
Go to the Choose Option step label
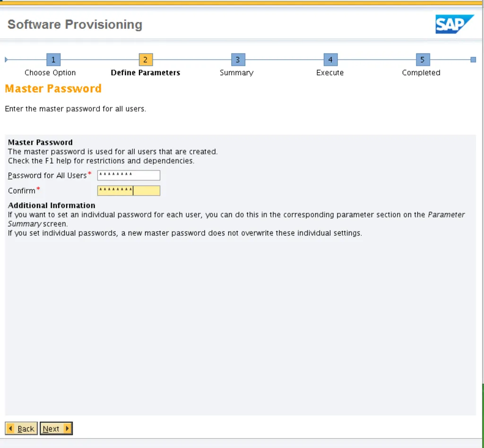[50, 73]
